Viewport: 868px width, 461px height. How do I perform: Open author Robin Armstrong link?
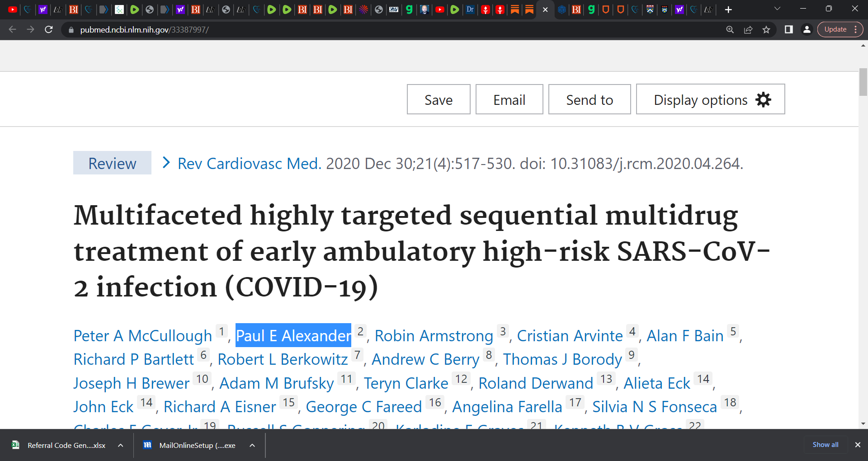(x=434, y=336)
